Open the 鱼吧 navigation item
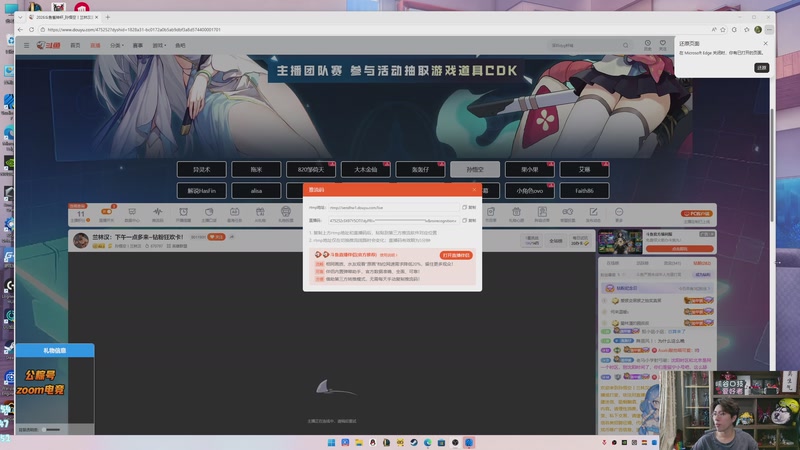The height and width of the screenshot is (450, 800). click(x=180, y=45)
